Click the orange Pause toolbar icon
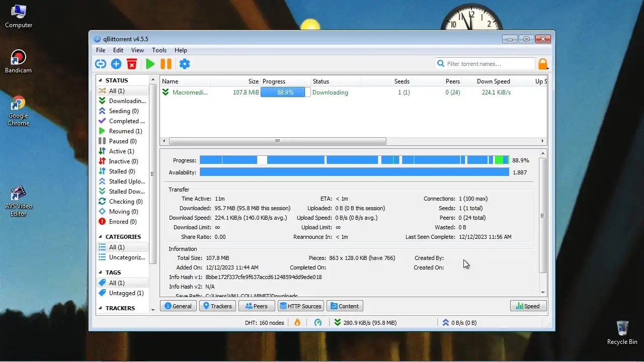Screen dimensions: 644x362 coord(166,64)
